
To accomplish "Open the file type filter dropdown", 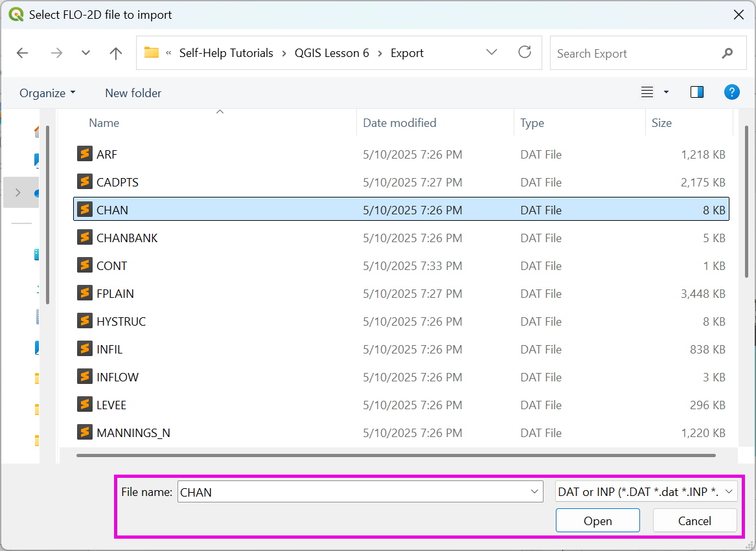I will pos(647,492).
